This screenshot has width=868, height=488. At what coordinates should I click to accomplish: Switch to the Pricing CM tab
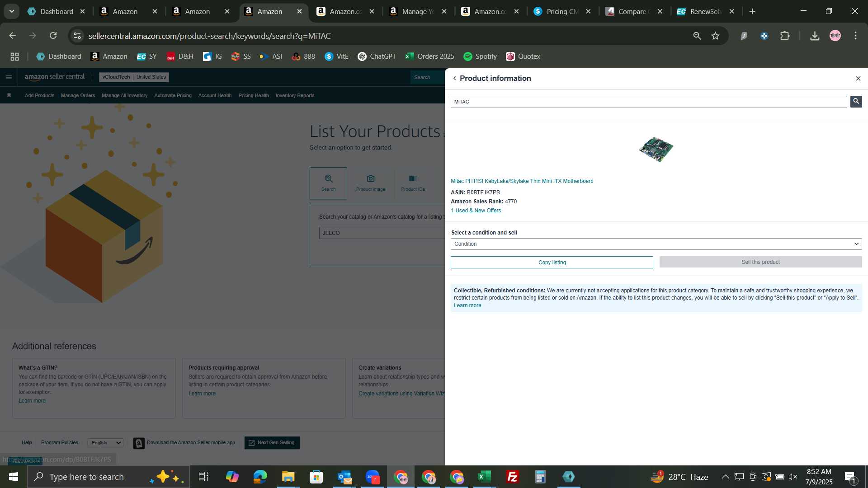(562, 11)
